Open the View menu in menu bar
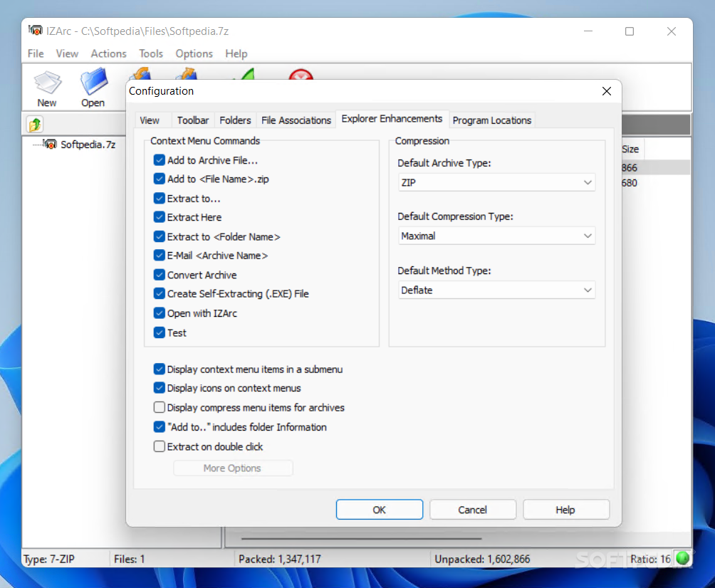 (67, 54)
